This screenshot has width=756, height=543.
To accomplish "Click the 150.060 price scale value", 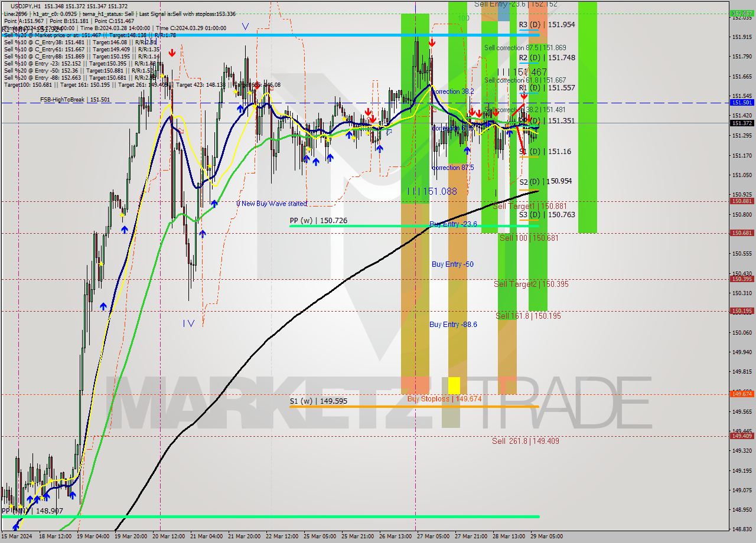I will coord(742,332).
